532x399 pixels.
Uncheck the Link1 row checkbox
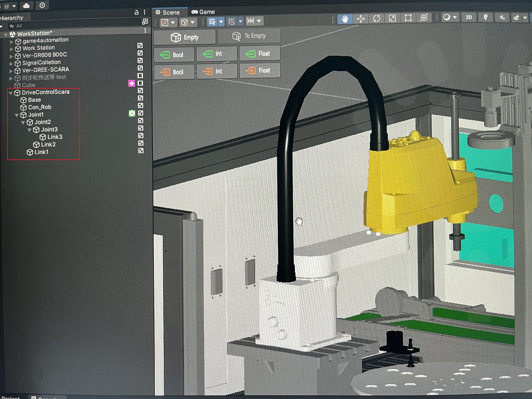click(x=141, y=150)
